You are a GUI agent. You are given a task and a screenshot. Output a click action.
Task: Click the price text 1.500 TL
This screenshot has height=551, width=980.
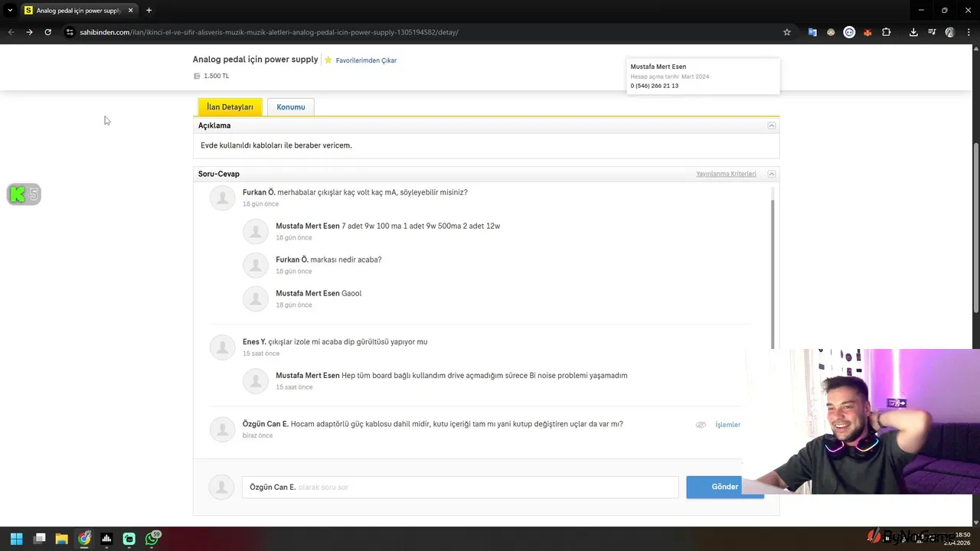click(216, 76)
